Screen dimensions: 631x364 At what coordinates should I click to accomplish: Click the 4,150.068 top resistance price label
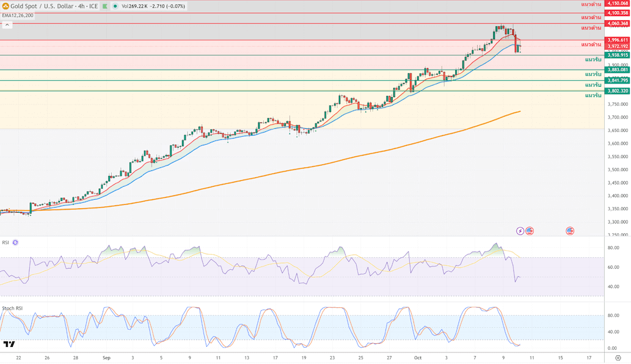pyautogui.click(x=617, y=4)
